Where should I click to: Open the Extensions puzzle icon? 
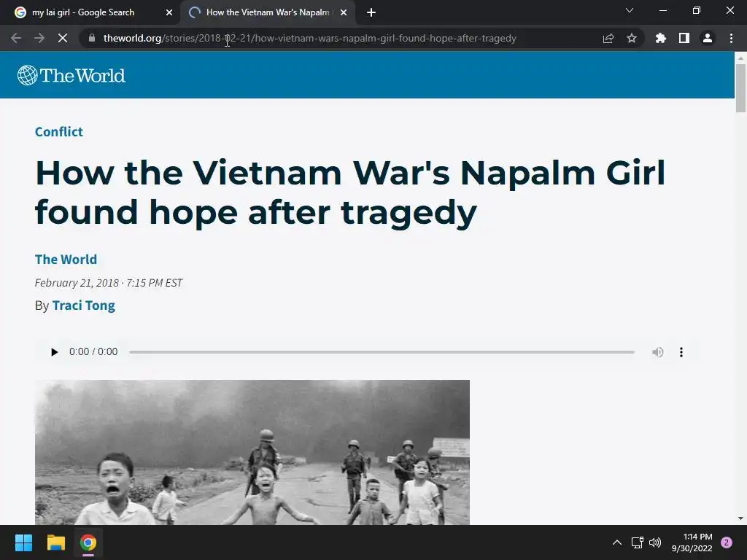pos(660,38)
